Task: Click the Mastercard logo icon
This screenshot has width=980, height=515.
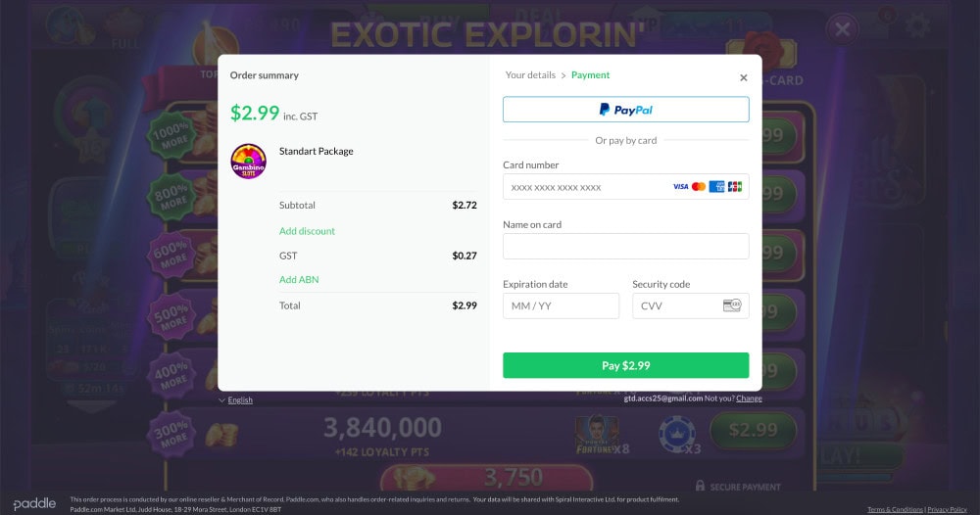Action: [698, 187]
